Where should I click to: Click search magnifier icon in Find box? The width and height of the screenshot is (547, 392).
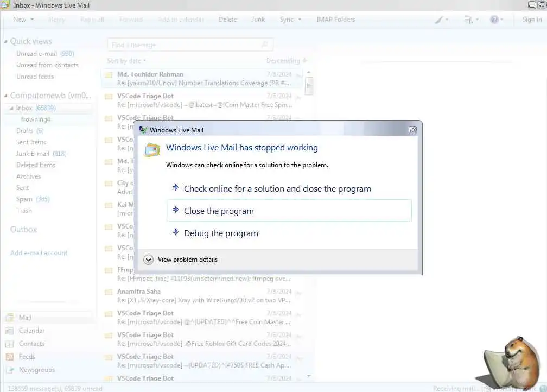(265, 45)
